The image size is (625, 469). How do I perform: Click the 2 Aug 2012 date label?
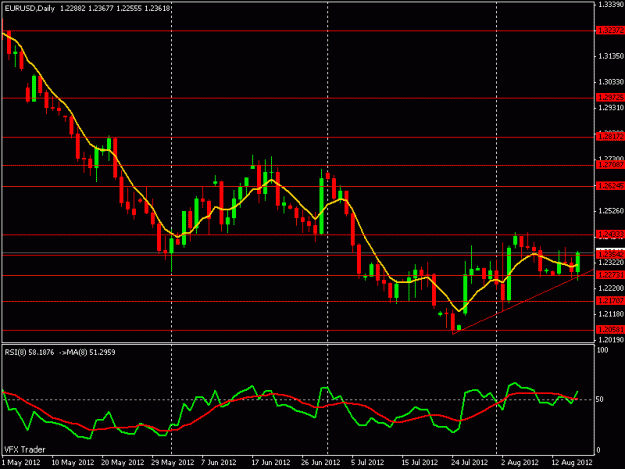pos(520,463)
